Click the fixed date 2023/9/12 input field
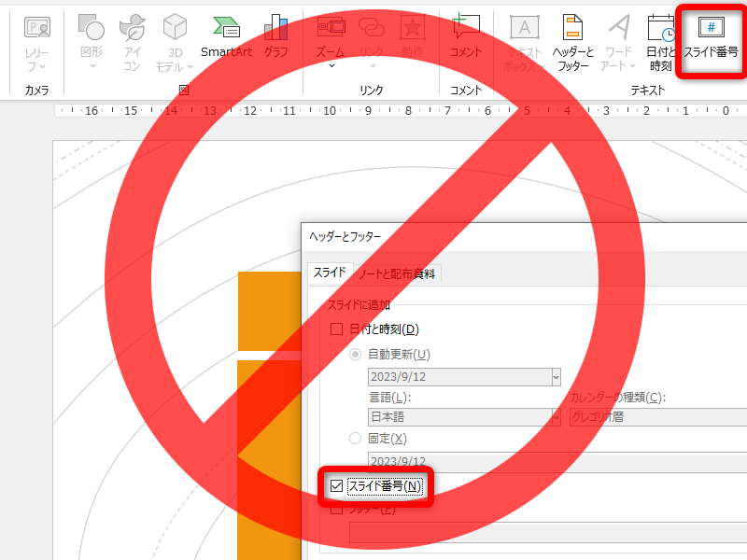 coord(557,461)
